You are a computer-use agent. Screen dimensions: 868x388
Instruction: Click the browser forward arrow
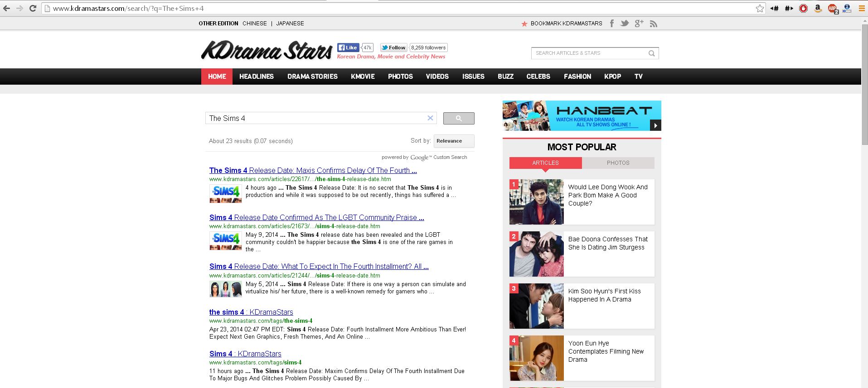(19, 9)
